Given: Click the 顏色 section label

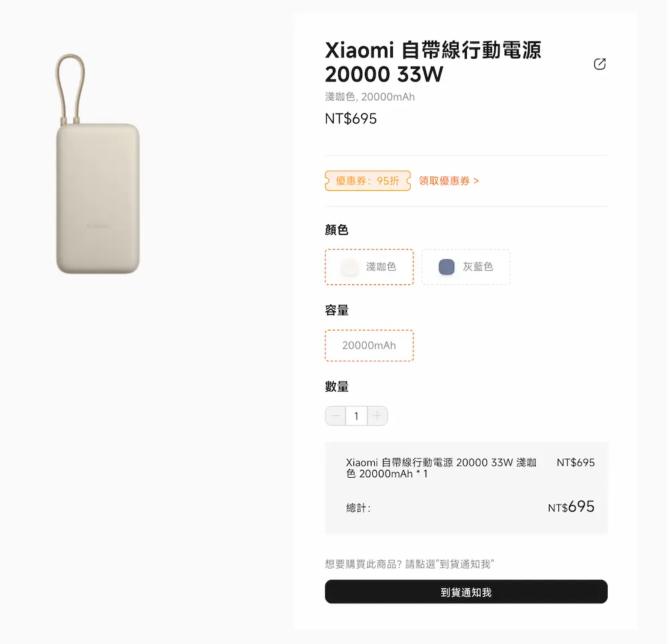Looking at the screenshot, I should 336,229.
